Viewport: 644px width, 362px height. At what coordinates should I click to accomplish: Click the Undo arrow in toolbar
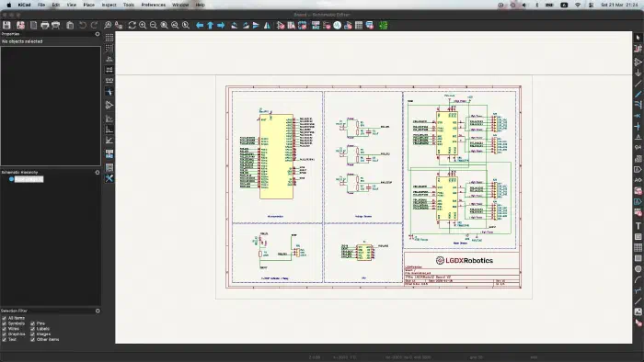point(83,26)
